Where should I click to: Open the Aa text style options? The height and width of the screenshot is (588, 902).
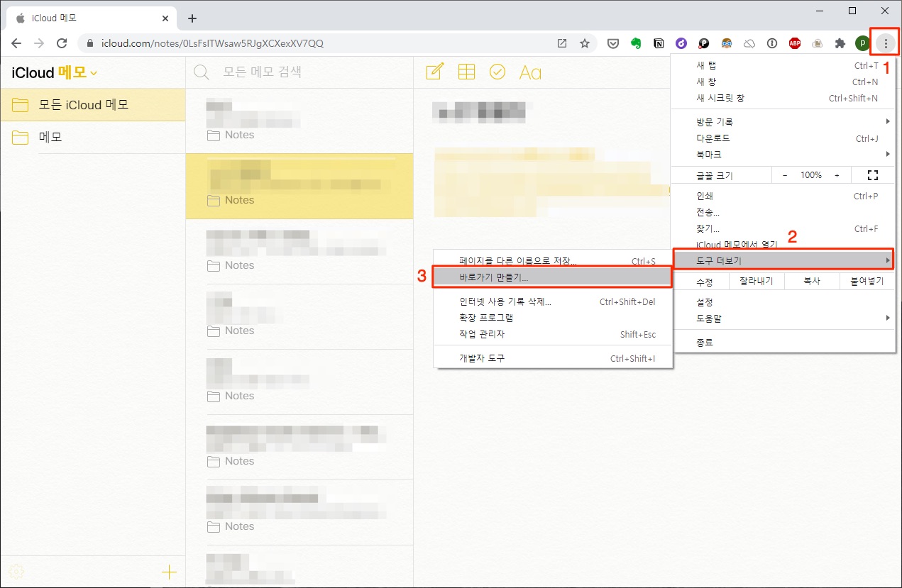click(530, 72)
